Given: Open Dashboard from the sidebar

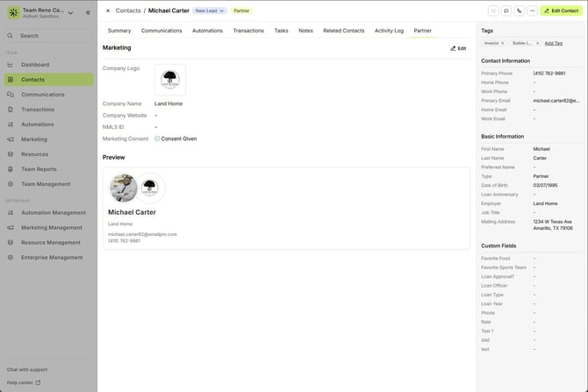Looking at the screenshot, I should pyautogui.click(x=35, y=65).
